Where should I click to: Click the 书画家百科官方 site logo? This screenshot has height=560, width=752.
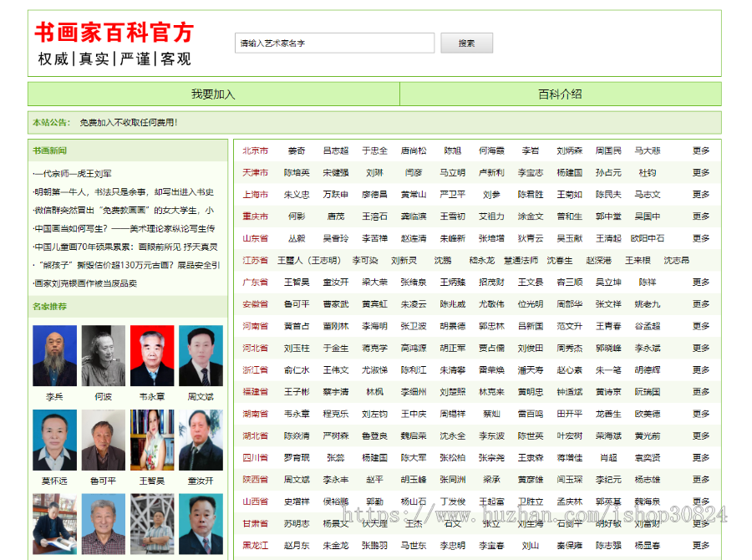114,33
